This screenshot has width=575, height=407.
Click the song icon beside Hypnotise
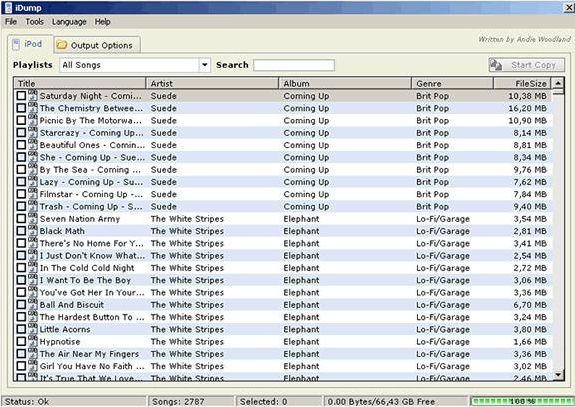click(x=33, y=341)
